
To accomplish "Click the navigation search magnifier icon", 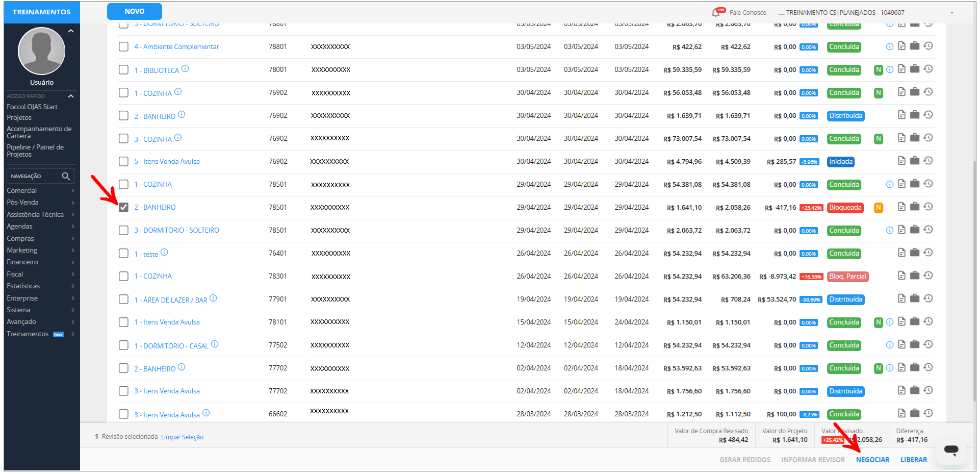I will coord(66,176).
